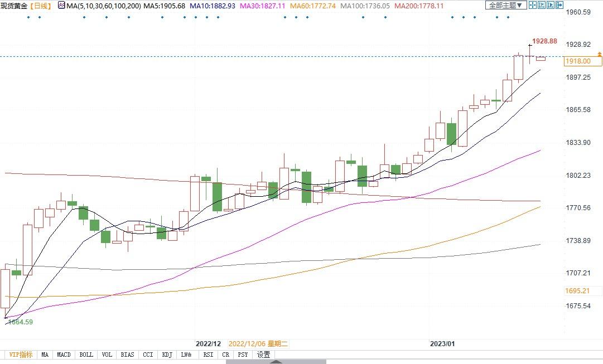The width and height of the screenshot is (603, 364).
Task: Show the KDJ indicator
Action: (x=166, y=355)
